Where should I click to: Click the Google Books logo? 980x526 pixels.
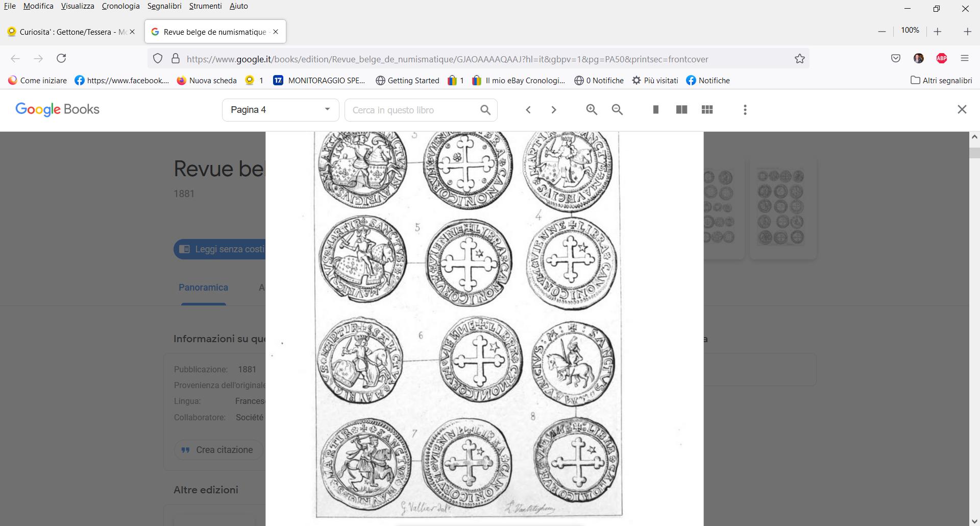[57, 109]
